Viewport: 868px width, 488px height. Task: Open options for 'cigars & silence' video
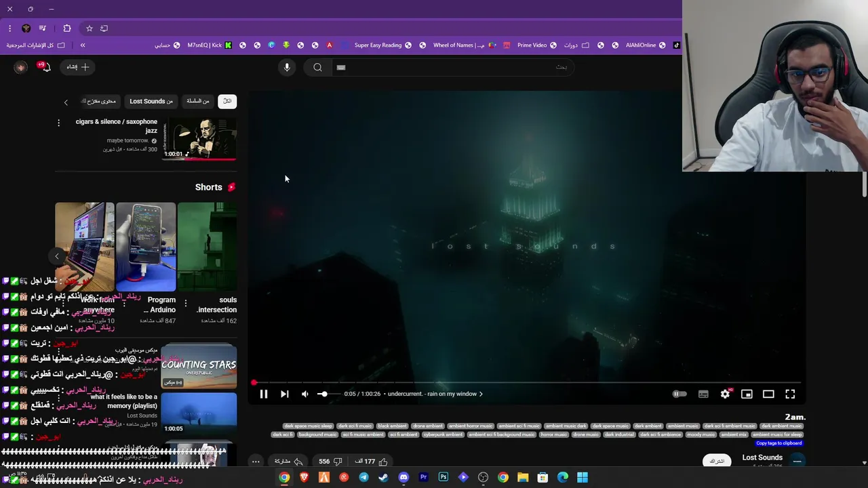pyautogui.click(x=58, y=123)
